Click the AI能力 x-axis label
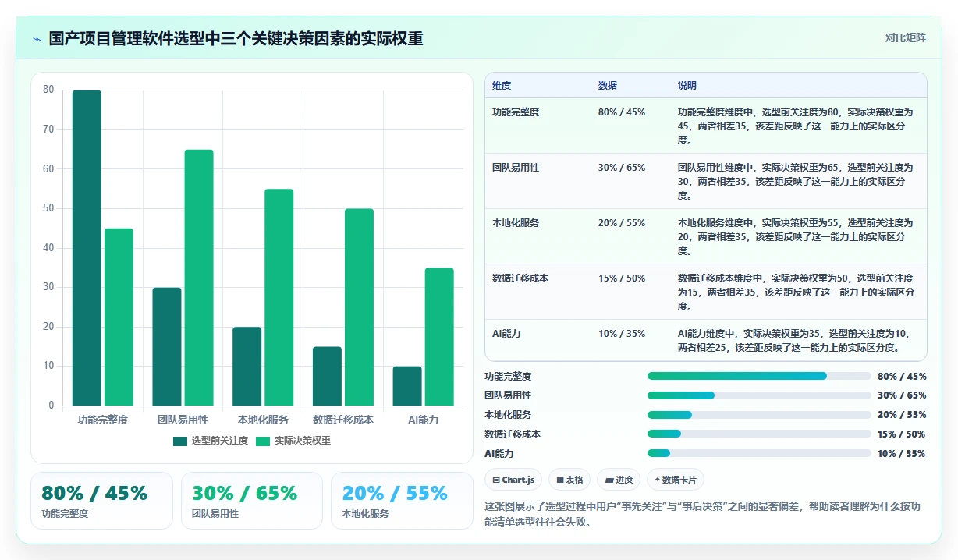The width and height of the screenshot is (958, 560). pyautogui.click(x=424, y=420)
